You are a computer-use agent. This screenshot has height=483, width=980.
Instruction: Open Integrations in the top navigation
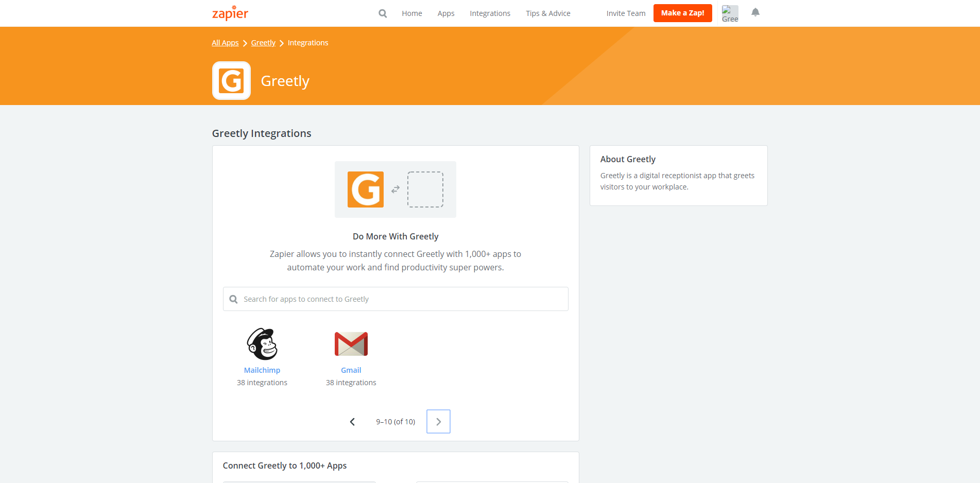point(490,13)
